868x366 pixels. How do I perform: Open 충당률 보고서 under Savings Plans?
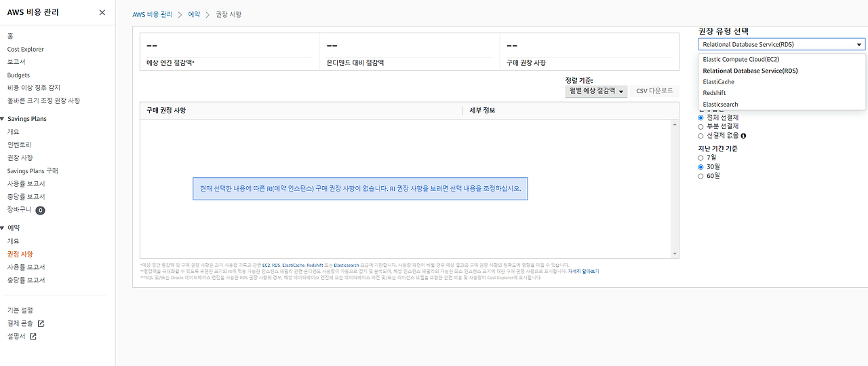pos(26,197)
